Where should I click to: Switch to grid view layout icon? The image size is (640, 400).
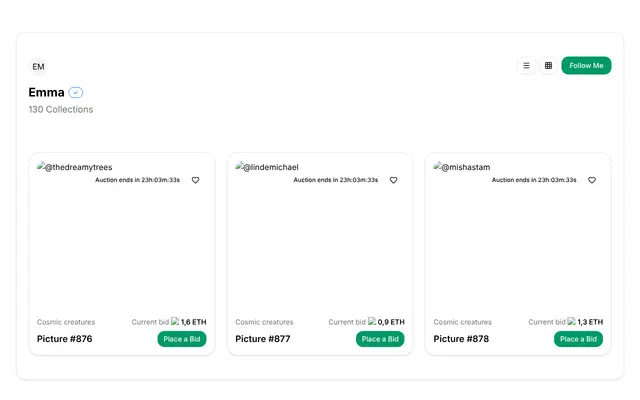point(548,65)
